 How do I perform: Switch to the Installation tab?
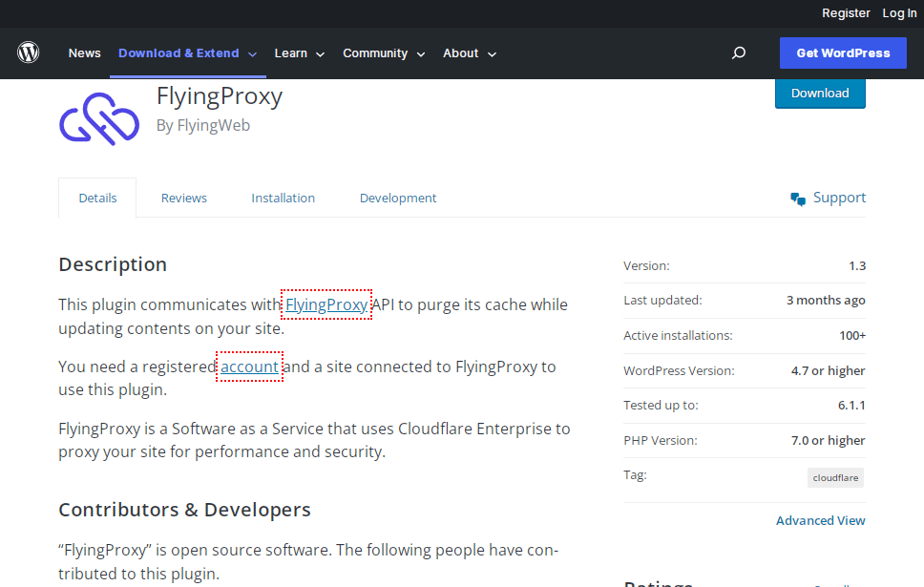pyautogui.click(x=283, y=198)
